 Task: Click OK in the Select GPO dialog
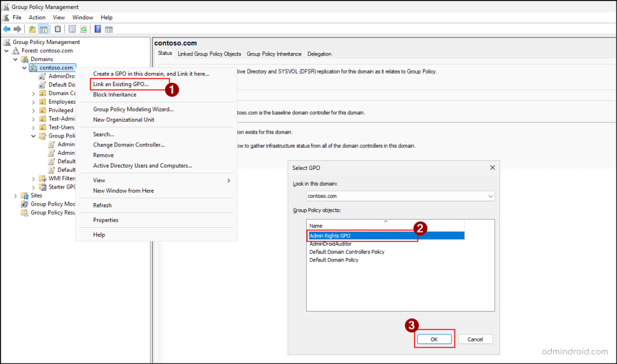click(x=434, y=339)
